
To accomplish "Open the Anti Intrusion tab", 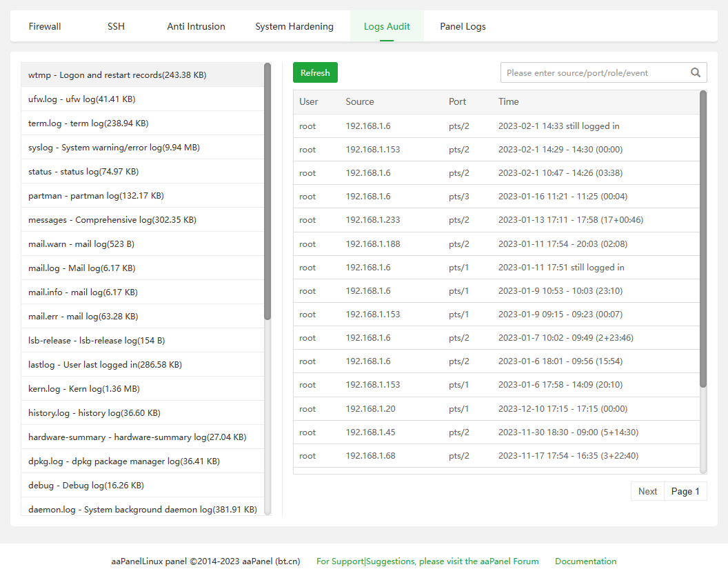I will [x=196, y=26].
